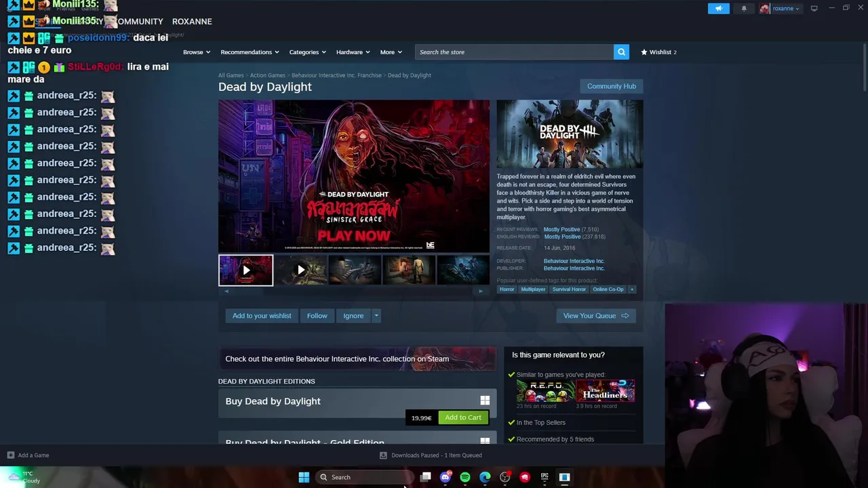Viewport: 868px width, 488px height.
Task: Open Dead by Daylight breadcrumb link
Action: tap(409, 75)
